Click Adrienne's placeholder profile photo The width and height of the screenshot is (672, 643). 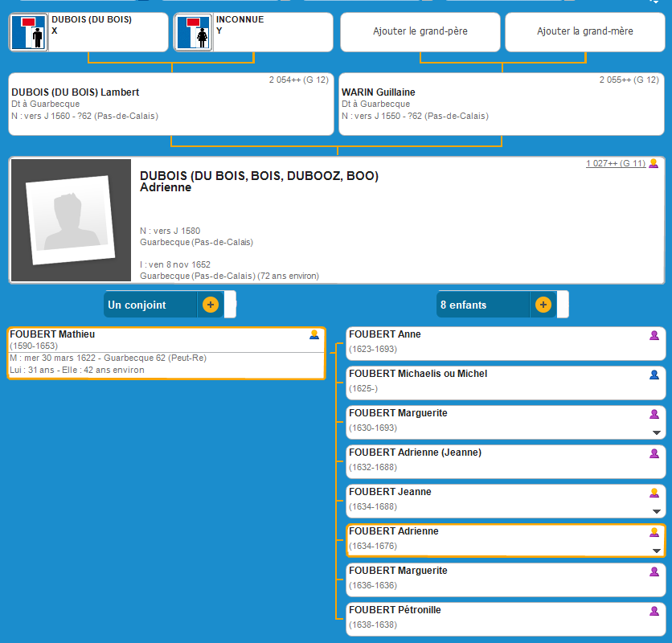(71, 220)
